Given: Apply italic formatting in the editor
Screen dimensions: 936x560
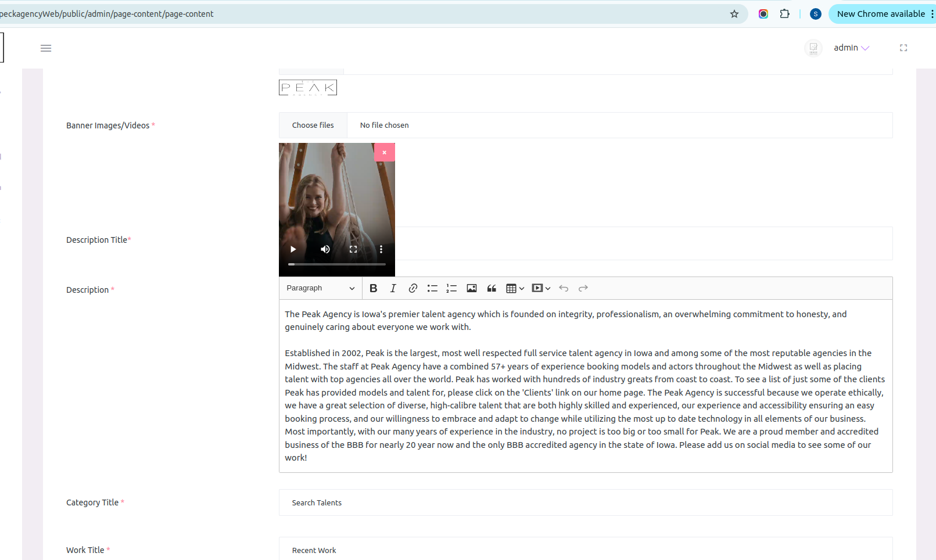Looking at the screenshot, I should click(x=393, y=288).
